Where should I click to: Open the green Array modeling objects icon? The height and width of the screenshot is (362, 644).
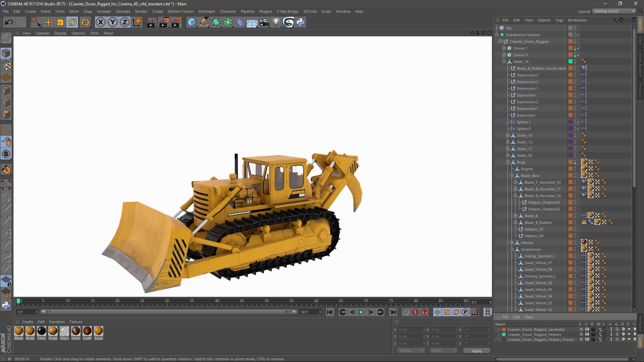click(x=228, y=22)
